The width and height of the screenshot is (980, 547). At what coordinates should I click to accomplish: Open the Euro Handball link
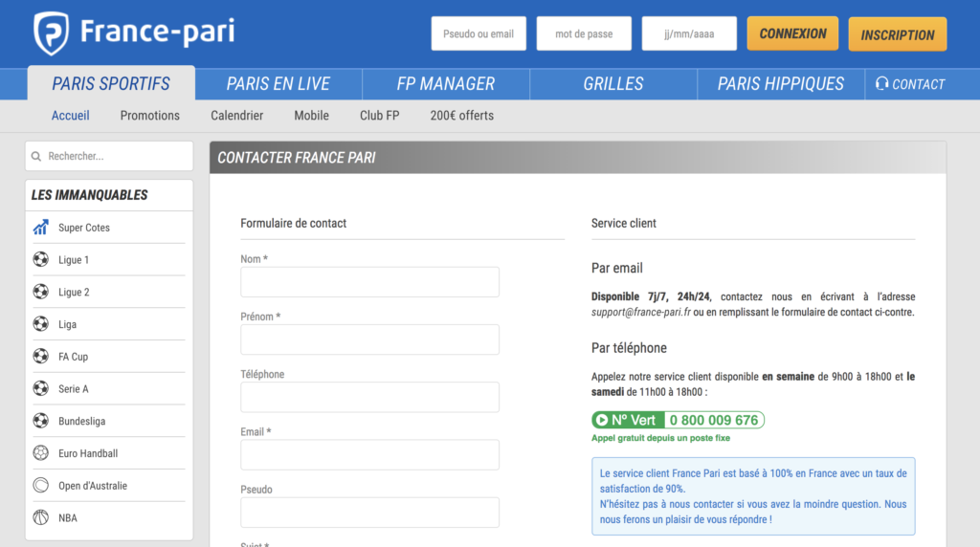point(88,453)
